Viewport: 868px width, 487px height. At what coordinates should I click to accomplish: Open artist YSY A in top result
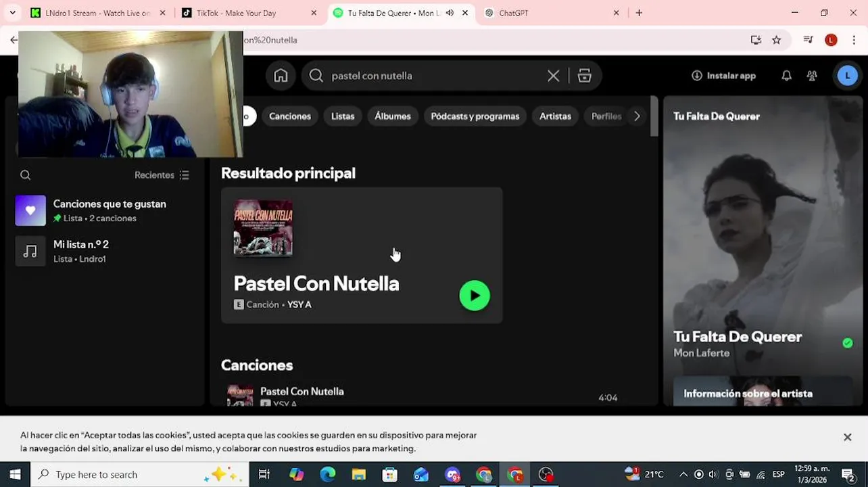pyautogui.click(x=299, y=305)
